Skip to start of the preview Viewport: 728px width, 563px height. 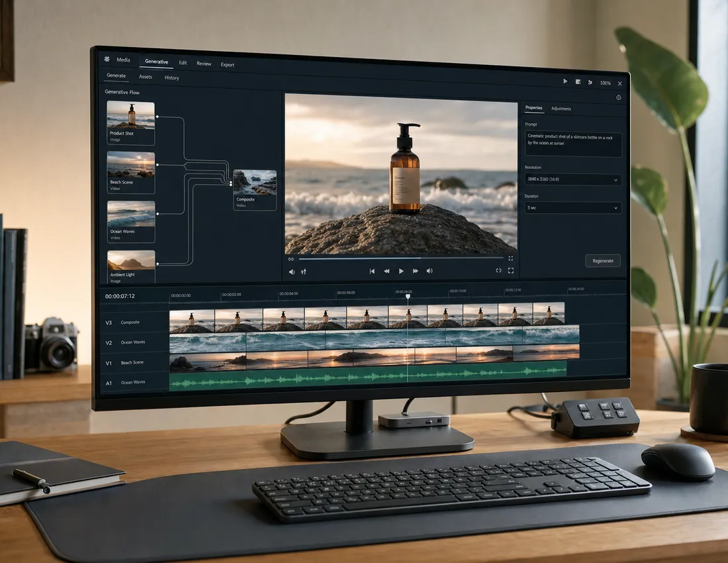coord(372,272)
